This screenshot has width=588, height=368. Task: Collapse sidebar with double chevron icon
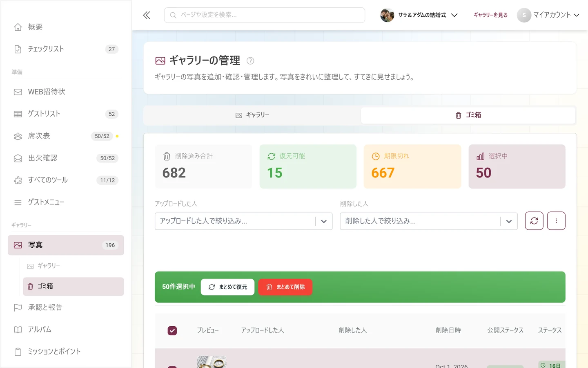coord(147,15)
